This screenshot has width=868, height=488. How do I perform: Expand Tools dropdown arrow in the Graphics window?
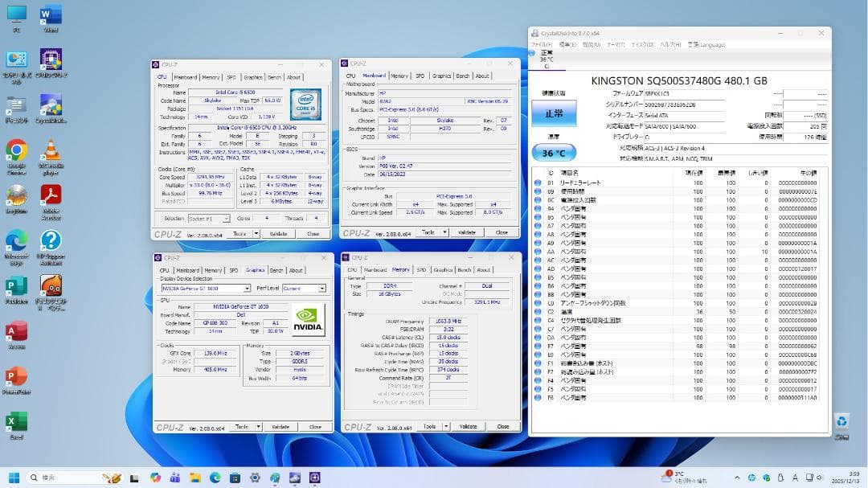click(258, 427)
